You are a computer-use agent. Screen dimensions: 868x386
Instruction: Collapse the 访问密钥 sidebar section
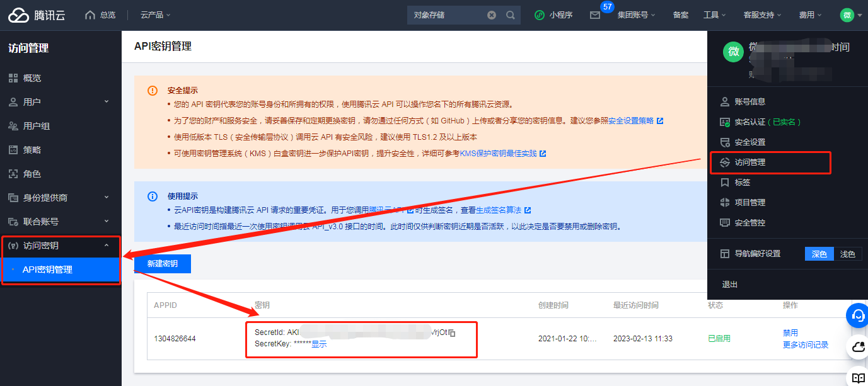pyautogui.click(x=61, y=246)
